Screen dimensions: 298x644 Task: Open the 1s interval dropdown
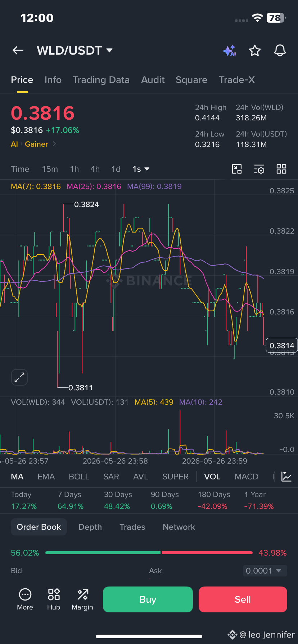tap(141, 169)
